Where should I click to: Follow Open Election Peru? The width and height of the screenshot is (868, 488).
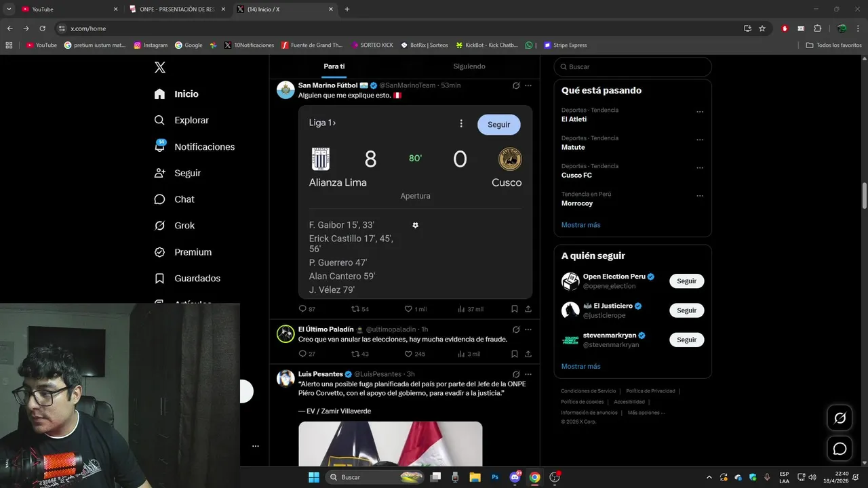coord(686,281)
